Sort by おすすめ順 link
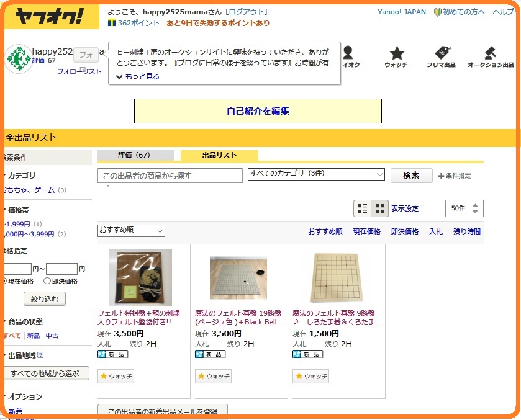This screenshot has height=420, width=521. tap(325, 231)
